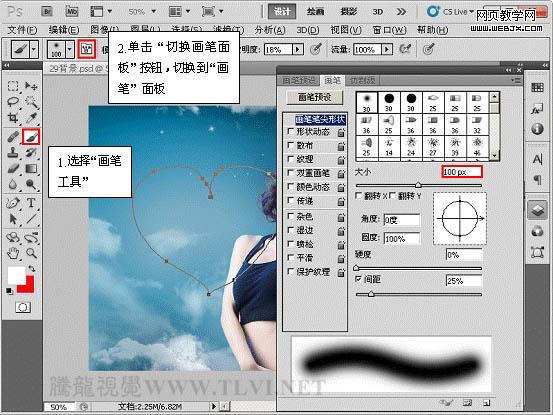Open the brush preset picker dropdown arrow
The image size is (553, 415).
tap(69, 49)
